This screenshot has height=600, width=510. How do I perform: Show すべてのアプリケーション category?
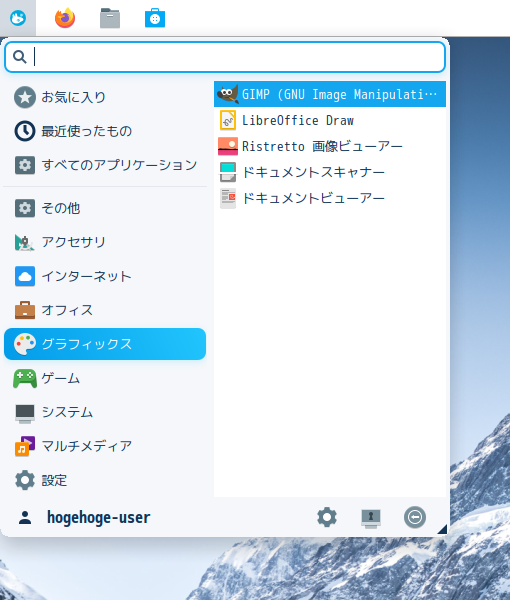tap(105, 165)
